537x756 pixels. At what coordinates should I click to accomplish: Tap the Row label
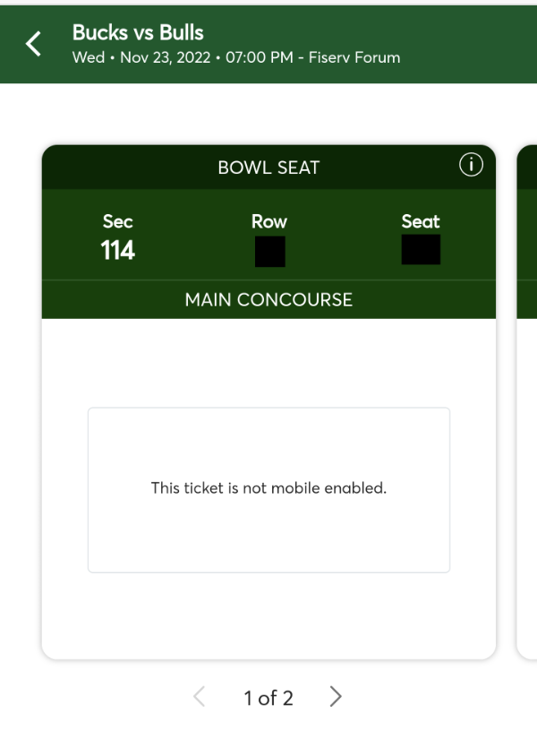269,222
